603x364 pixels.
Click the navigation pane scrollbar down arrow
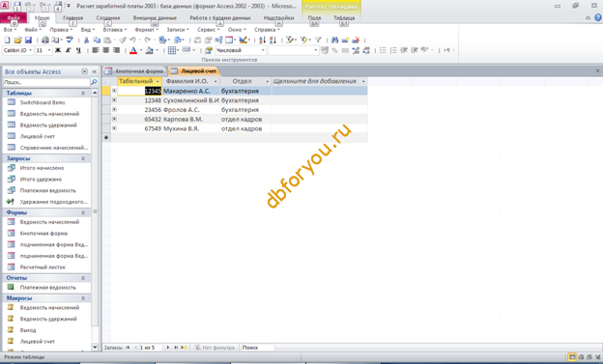point(95,347)
